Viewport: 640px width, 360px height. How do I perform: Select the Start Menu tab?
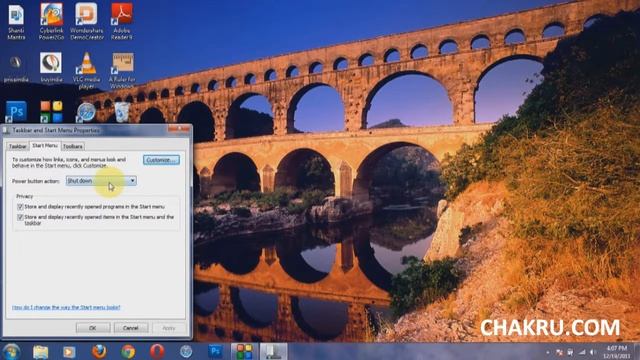pos(45,145)
